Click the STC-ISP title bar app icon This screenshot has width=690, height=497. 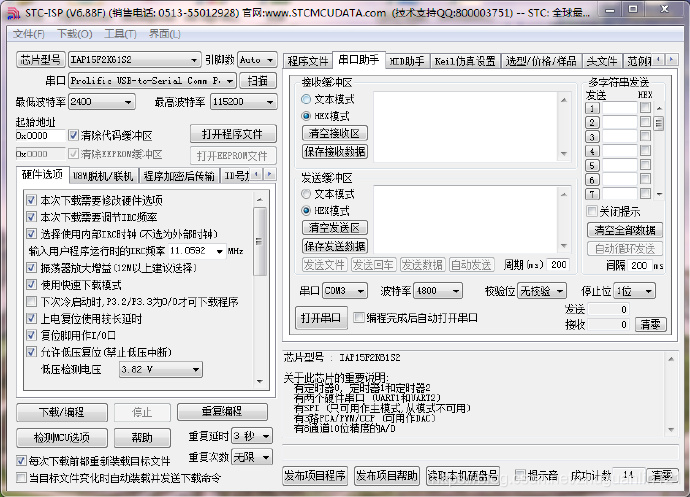coord(14,13)
